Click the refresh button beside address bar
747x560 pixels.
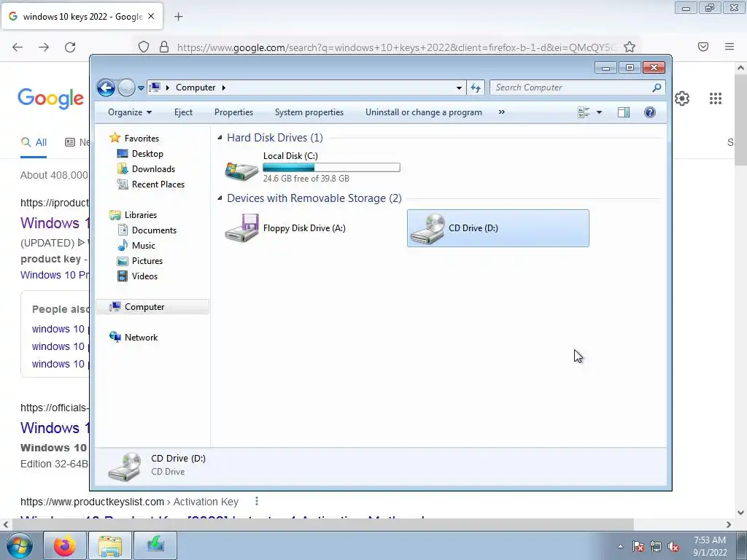pos(476,87)
